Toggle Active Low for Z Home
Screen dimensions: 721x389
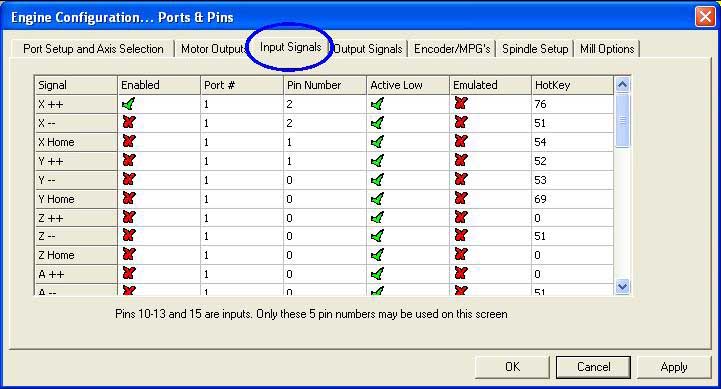tap(377, 254)
